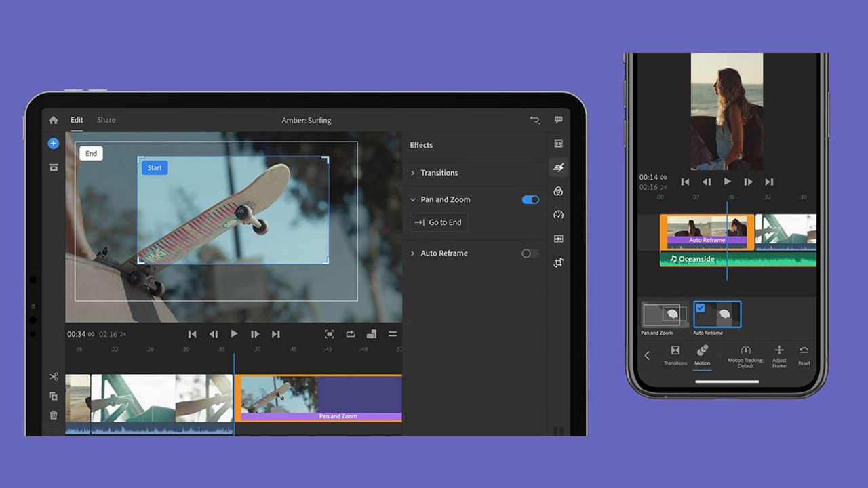The width and height of the screenshot is (868, 488).
Task: Click the Go to End button
Action: tap(439, 222)
